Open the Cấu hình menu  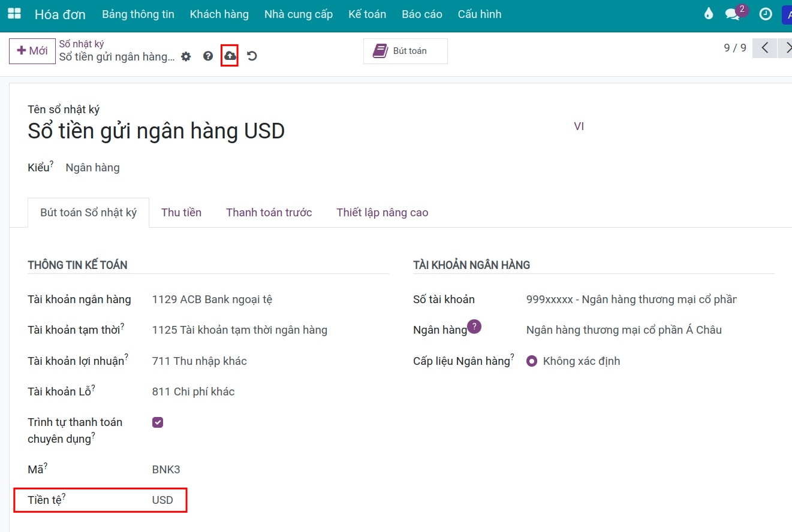[480, 14]
